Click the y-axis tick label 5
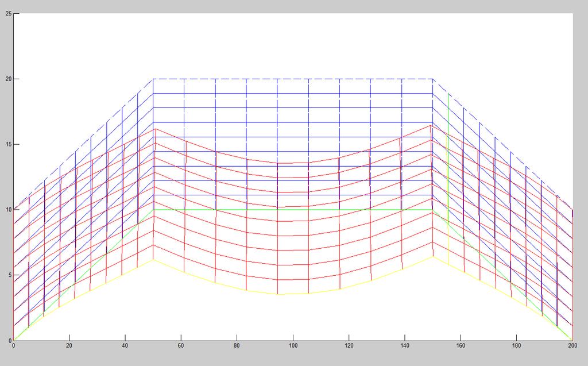Image resolution: width=588 pixels, height=366 pixels. coord(10,275)
